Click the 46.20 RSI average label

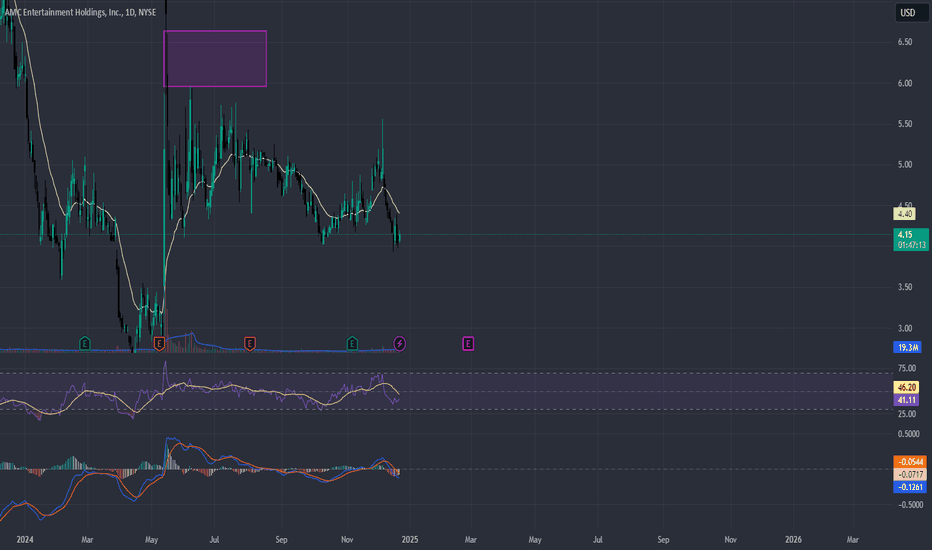coord(906,388)
